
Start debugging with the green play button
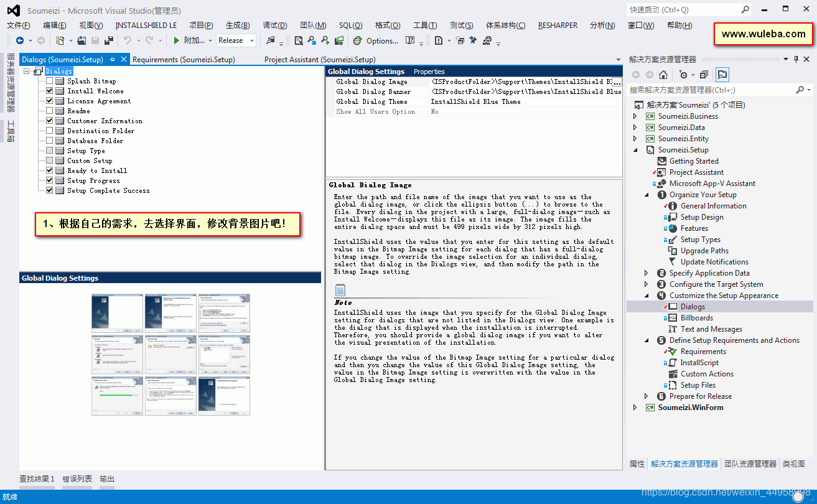pyautogui.click(x=177, y=40)
